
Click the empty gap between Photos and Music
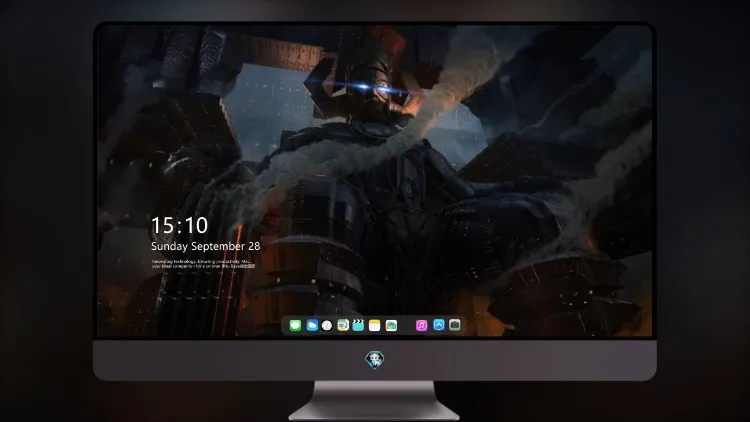[407, 325]
